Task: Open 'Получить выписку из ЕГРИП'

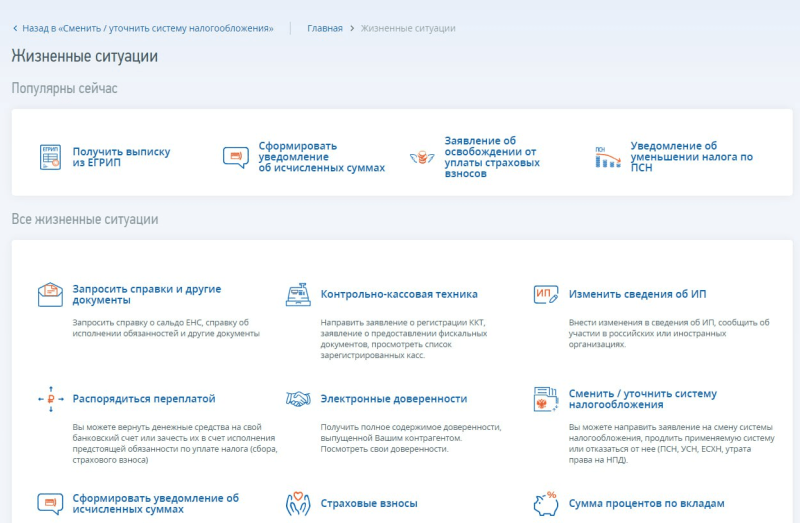Action: pos(121,157)
